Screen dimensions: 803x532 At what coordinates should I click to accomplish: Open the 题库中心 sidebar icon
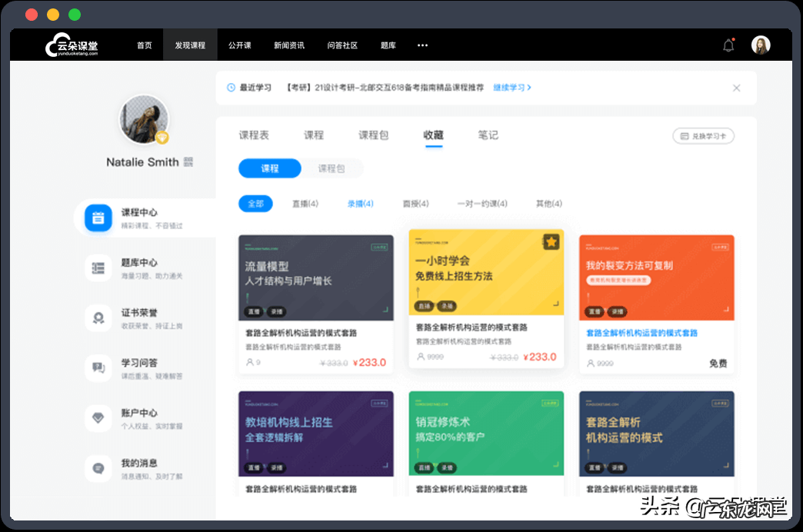coord(98,268)
